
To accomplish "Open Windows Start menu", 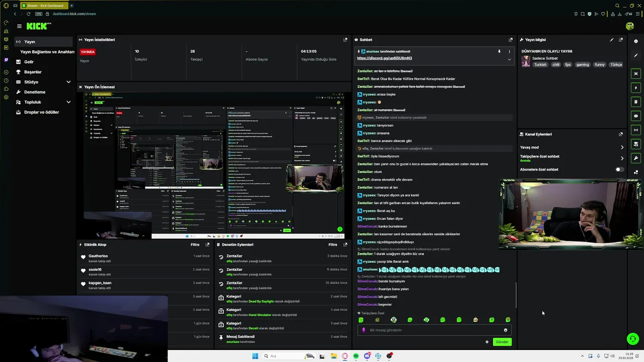I will [255, 356].
